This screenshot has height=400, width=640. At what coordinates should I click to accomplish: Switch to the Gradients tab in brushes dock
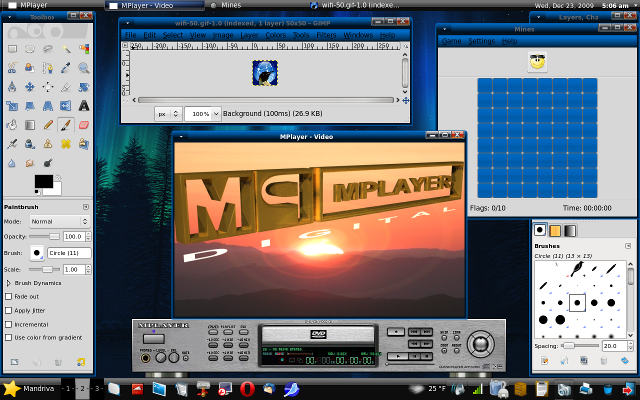(x=570, y=231)
